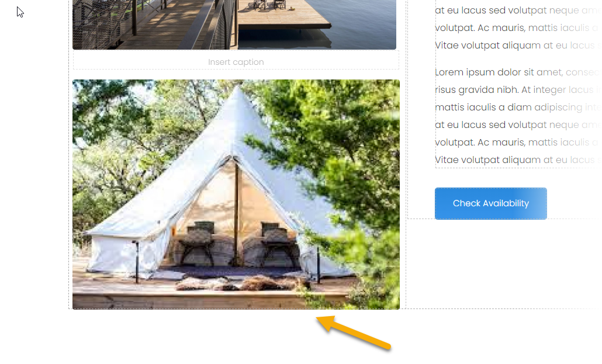
Task: Click the Check Availability button
Action: click(491, 203)
